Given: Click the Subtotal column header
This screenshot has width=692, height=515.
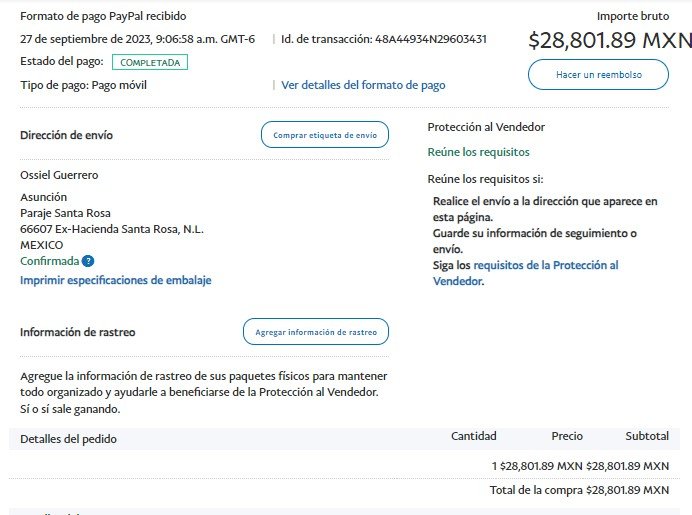Looking at the screenshot, I should 647,437.
